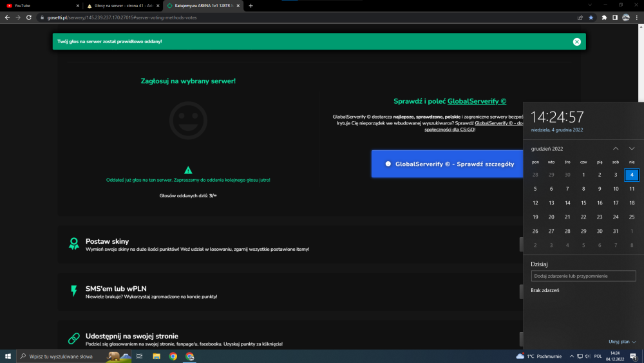Click the Postaw skiny ribbon icon
644x363 pixels.
tap(74, 244)
